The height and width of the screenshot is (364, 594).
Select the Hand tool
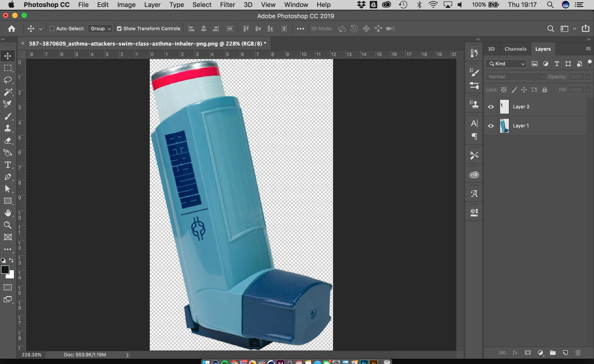[8, 213]
